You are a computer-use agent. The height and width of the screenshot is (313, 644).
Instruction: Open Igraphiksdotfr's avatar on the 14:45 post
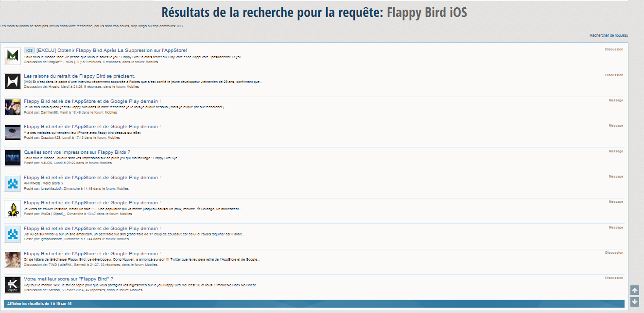click(x=13, y=183)
